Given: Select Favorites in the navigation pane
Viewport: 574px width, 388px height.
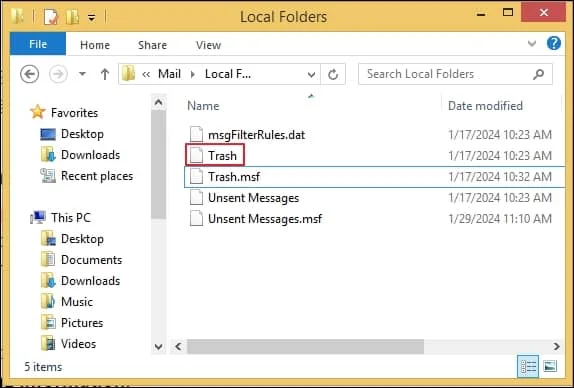Looking at the screenshot, I should pos(74,113).
